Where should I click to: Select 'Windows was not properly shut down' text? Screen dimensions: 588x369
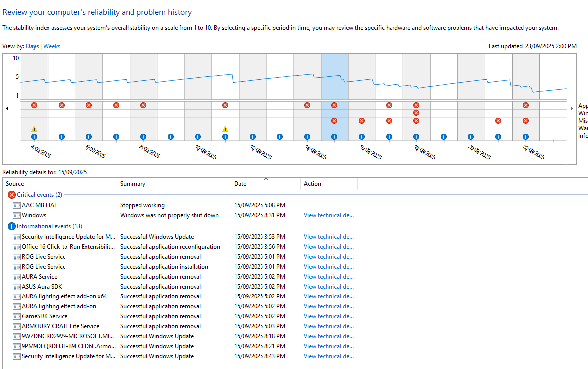pyautogui.click(x=169, y=215)
